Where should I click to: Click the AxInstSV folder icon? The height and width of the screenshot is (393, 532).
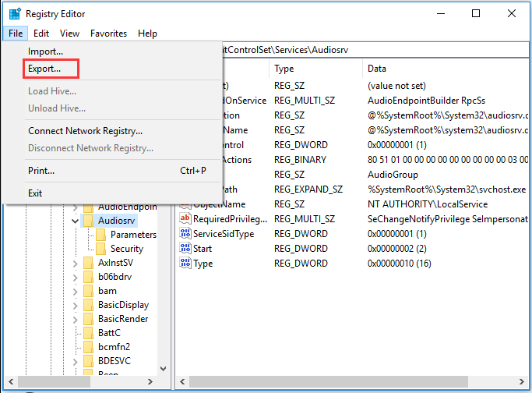click(x=88, y=263)
